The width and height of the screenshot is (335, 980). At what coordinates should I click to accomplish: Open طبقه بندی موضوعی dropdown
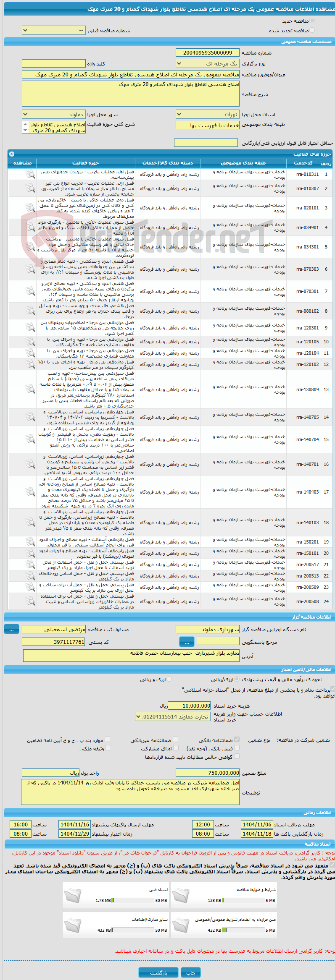208,125
